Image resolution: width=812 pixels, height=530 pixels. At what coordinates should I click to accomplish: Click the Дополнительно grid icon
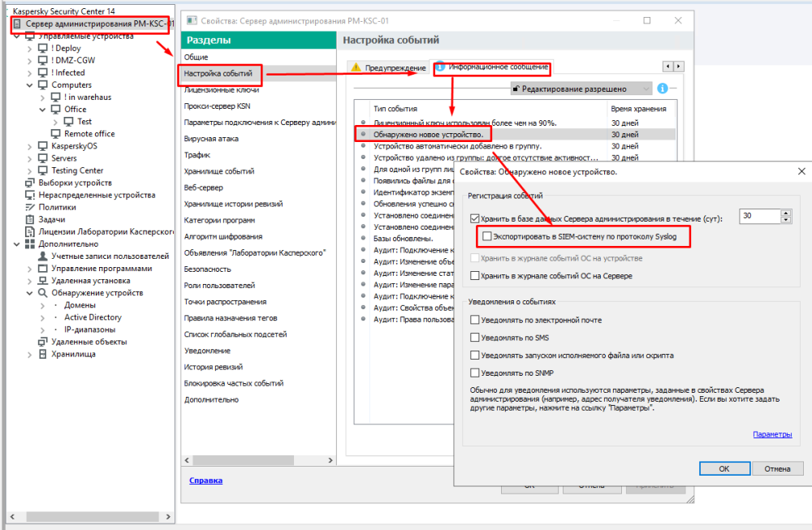click(30, 243)
